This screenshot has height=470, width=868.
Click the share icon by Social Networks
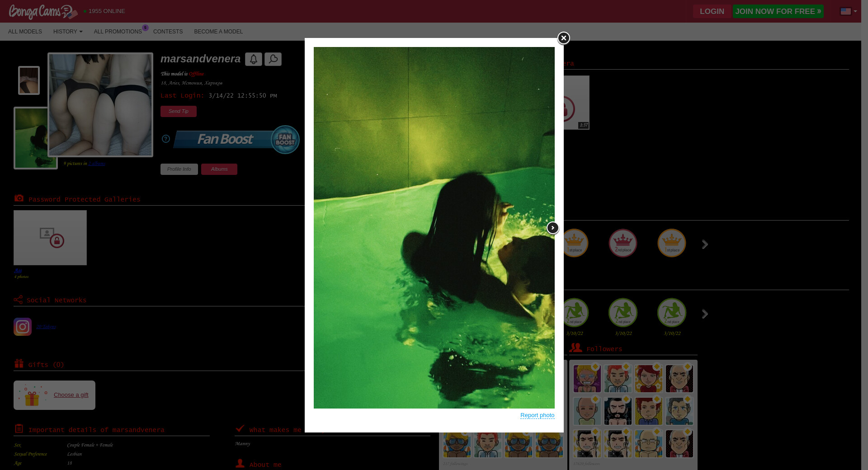pos(18,300)
